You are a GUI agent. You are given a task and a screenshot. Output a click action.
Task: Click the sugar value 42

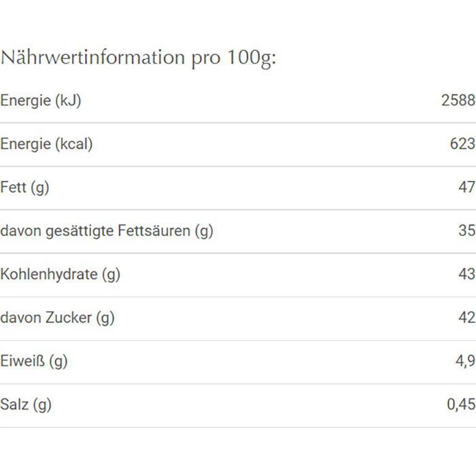pyautogui.click(x=466, y=318)
